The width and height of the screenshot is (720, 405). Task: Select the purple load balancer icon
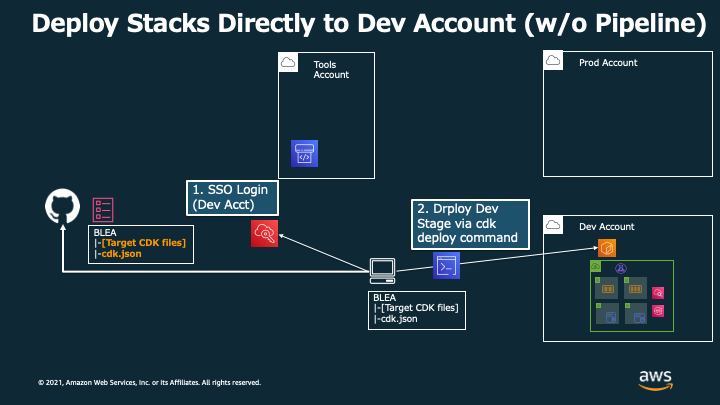pyautogui.click(x=621, y=268)
